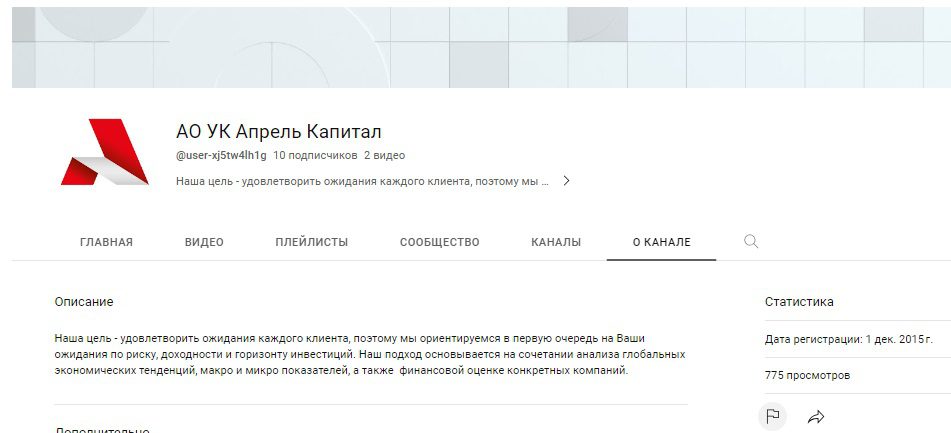
Task: Go to the Сообщество tab
Action: [440, 242]
